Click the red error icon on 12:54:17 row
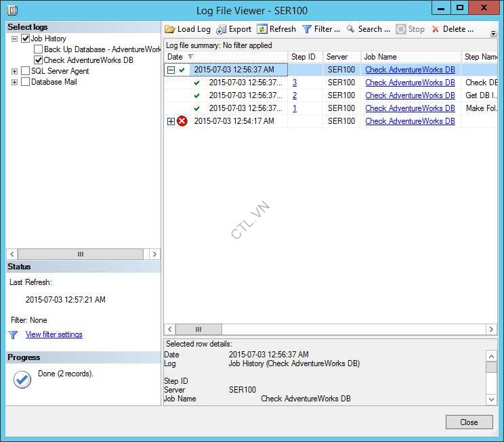This screenshot has width=504, height=442. point(182,121)
